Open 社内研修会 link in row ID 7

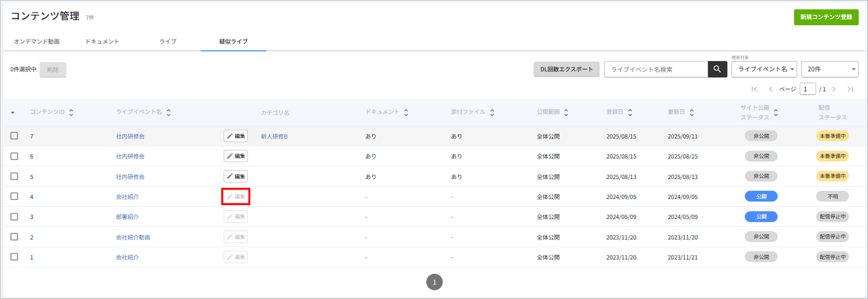(x=130, y=136)
